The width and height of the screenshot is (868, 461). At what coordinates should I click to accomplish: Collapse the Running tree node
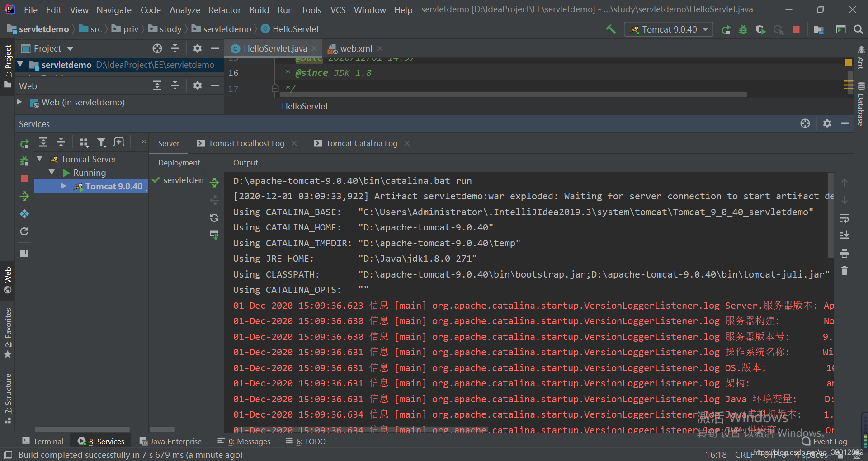[x=52, y=172]
